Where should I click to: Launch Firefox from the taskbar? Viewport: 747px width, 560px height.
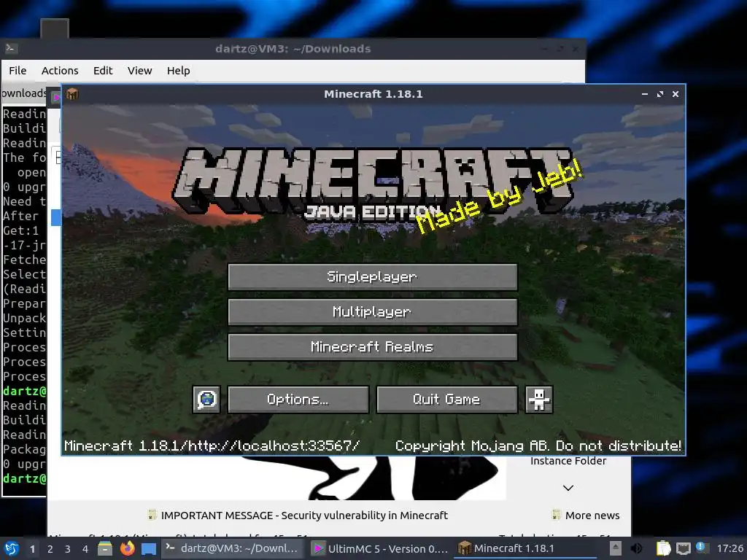127,548
